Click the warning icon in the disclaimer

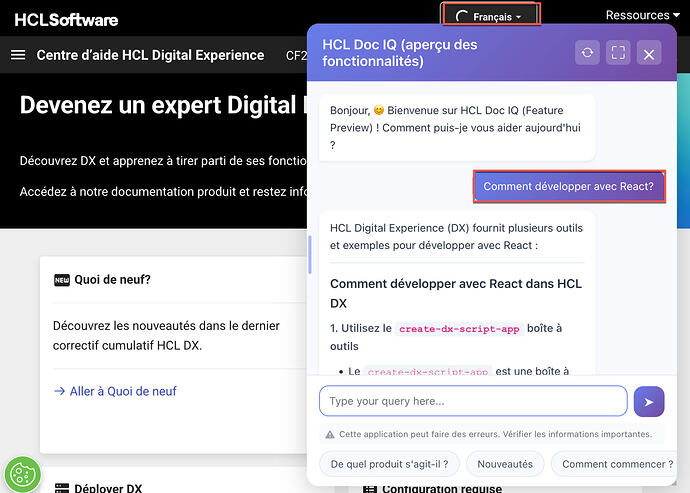pyautogui.click(x=330, y=434)
